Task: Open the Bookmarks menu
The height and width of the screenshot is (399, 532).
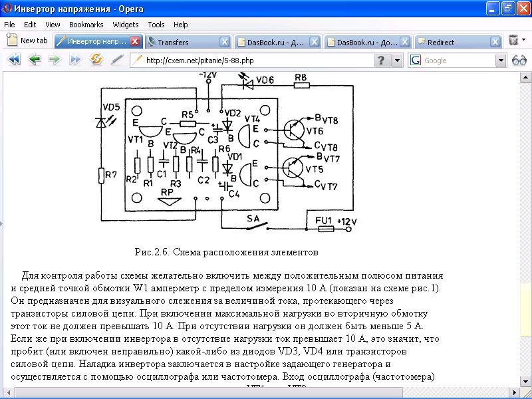Action: pyautogui.click(x=86, y=25)
